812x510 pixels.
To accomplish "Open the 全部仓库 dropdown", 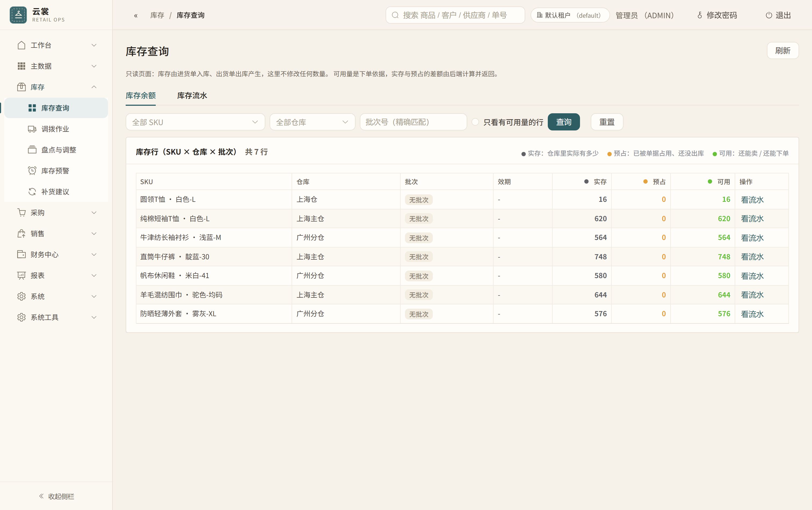I will click(x=312, y=122).
